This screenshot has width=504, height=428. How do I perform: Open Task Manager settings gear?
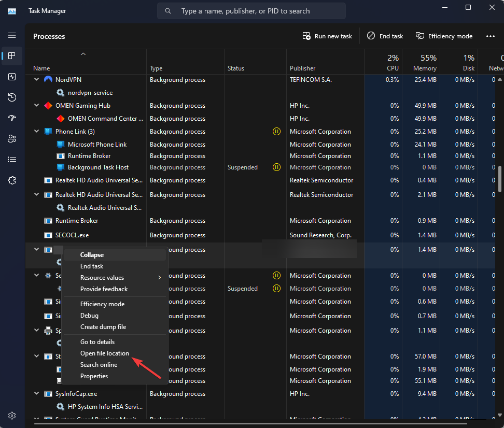point(12,416)
